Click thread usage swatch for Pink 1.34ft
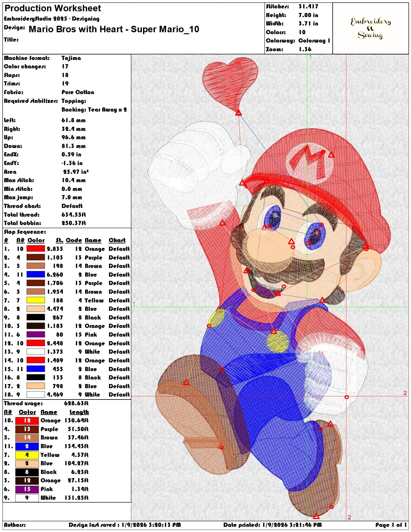 coord(27,489)
